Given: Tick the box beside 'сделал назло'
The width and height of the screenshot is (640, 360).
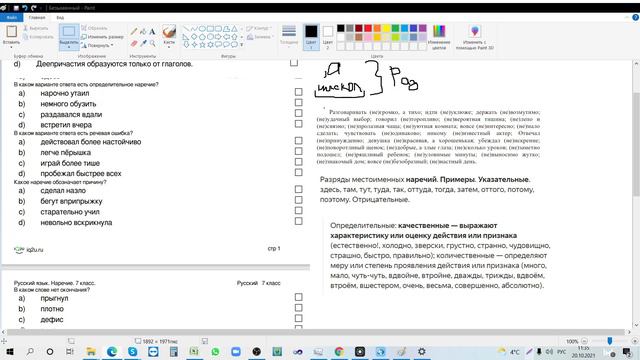Looking at the screenshot, I should (298, 189).
